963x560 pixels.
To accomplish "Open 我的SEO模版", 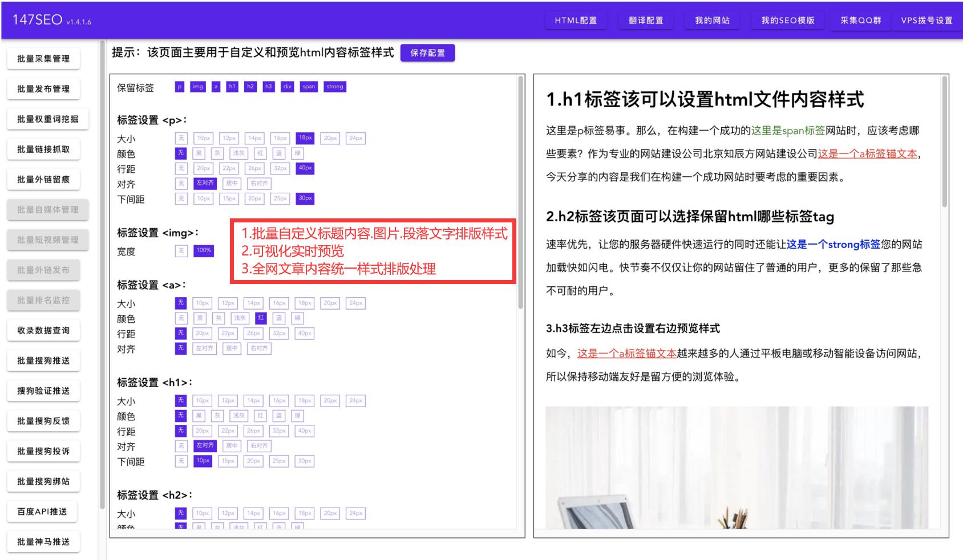I will point(787,20).
